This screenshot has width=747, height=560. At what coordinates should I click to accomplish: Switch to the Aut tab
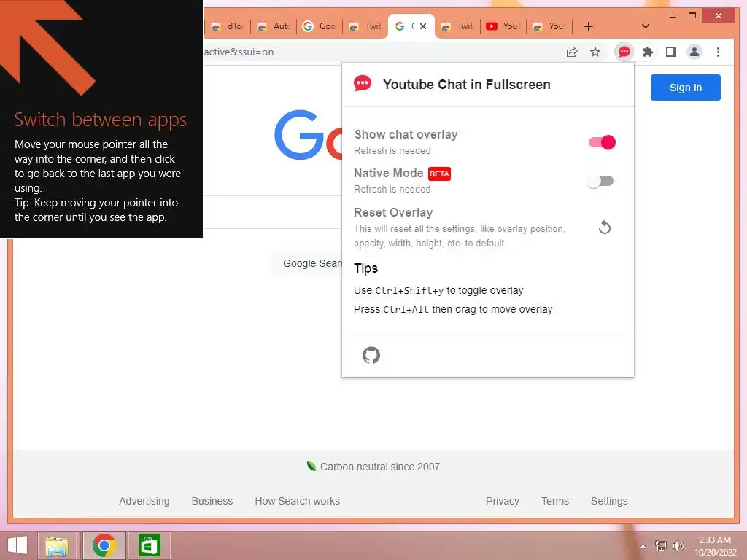pos(274,26)
